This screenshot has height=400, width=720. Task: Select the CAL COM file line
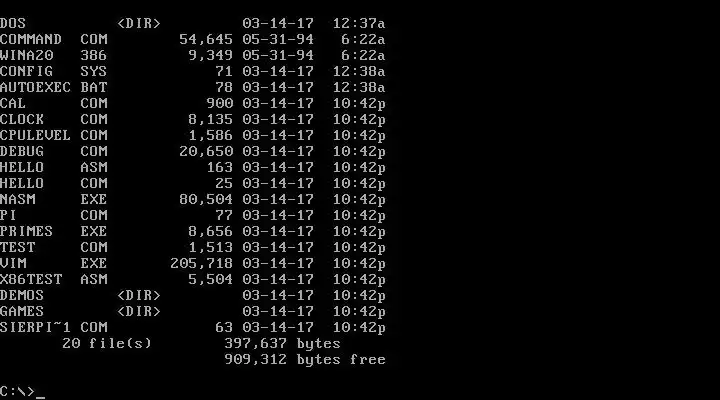pyautogui.click(x=192, y=104)
